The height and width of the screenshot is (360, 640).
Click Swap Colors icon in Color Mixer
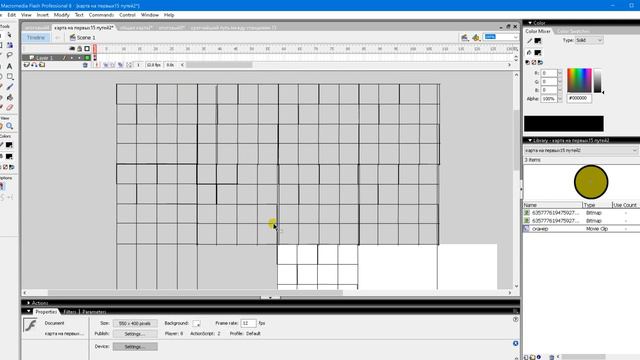pyautogui.click(x=540, y=62)
